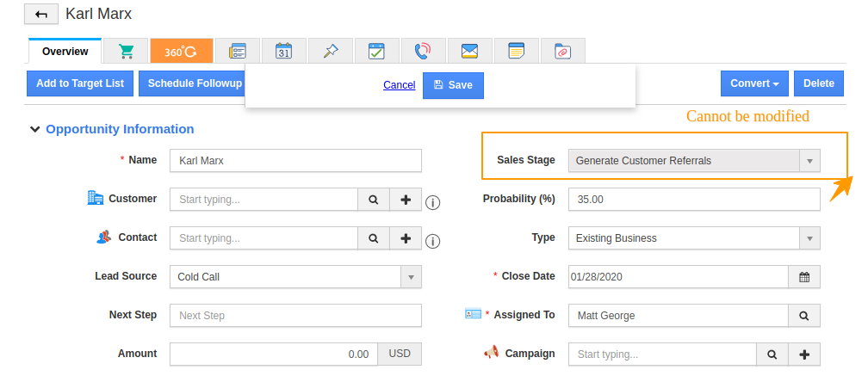Open the pushpin tab icon
This screenshot has height=376, width=868.
tap(331, 52)
